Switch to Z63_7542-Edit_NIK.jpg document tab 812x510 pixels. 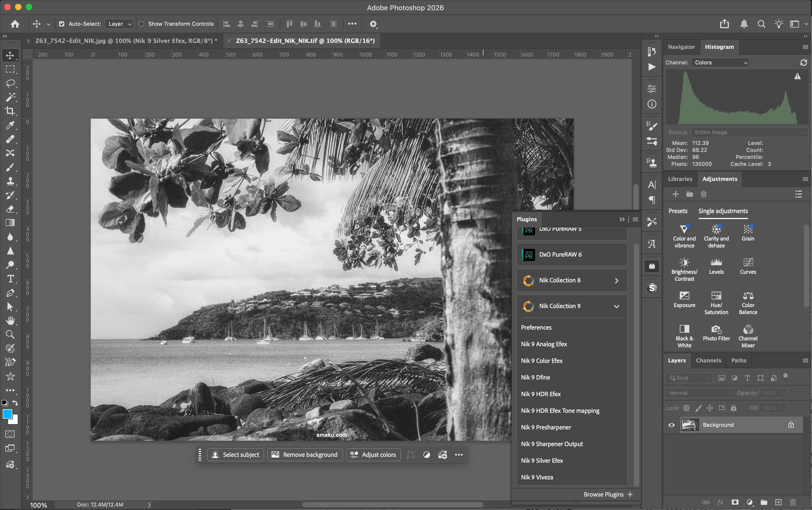[x=125, y=41]
